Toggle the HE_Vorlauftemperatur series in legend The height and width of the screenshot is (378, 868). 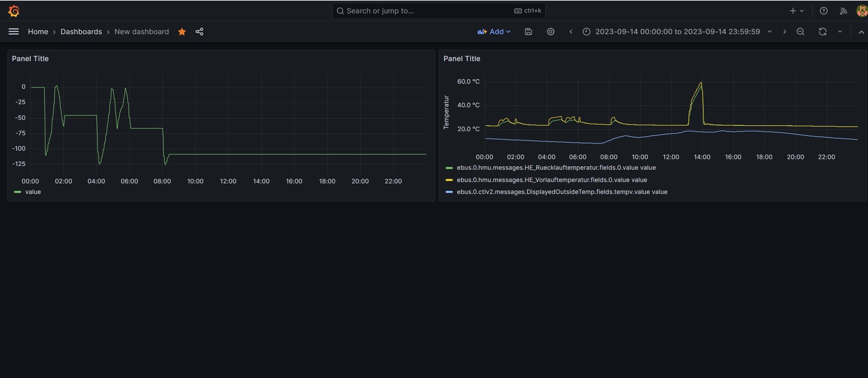click(551, 180)
